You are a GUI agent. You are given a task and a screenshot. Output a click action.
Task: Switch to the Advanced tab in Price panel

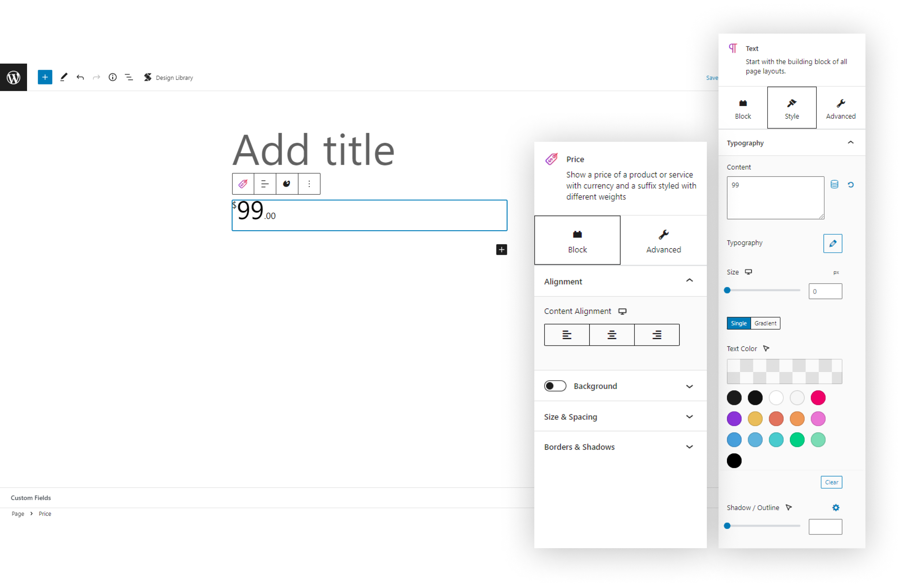[x=663, y=240]
